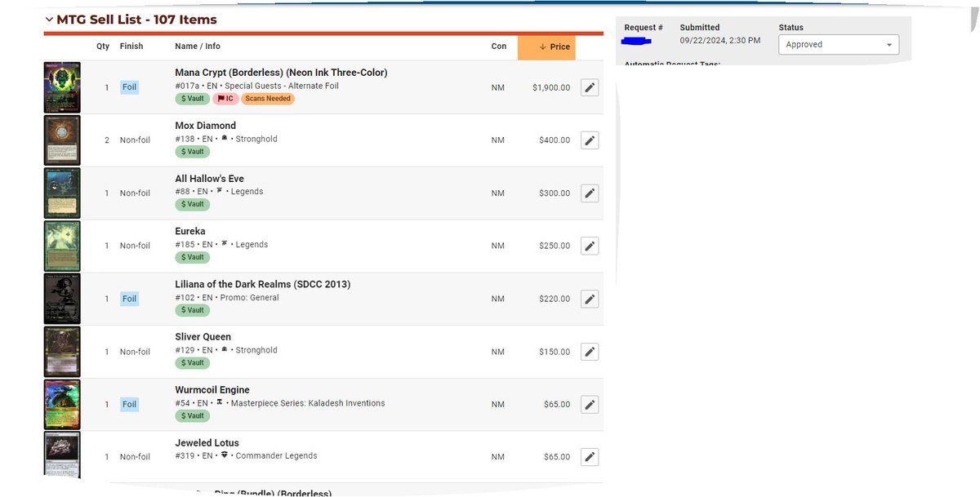Click the Foil label on Wurmcoil Engine row

[129, 404]
